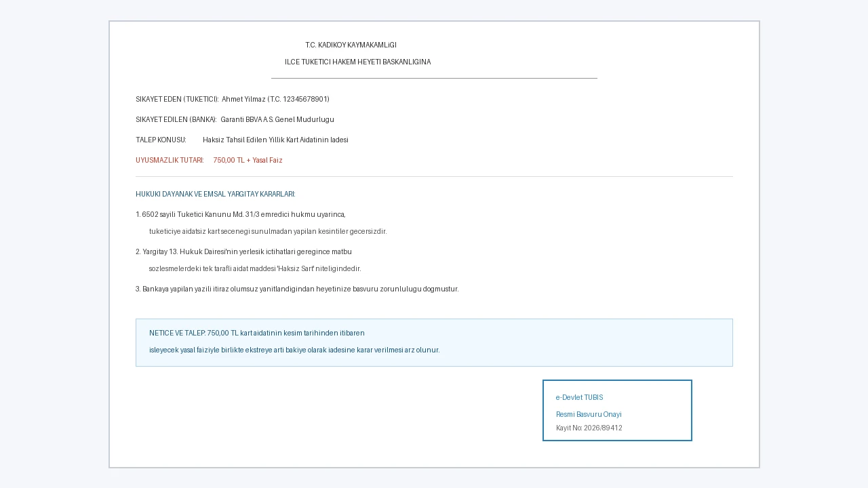Screen dimensions: 868x488
Task: Click the line starting 'NETICE VE TALEP: 750,00 TL'
Action: (x=257, y=333)
